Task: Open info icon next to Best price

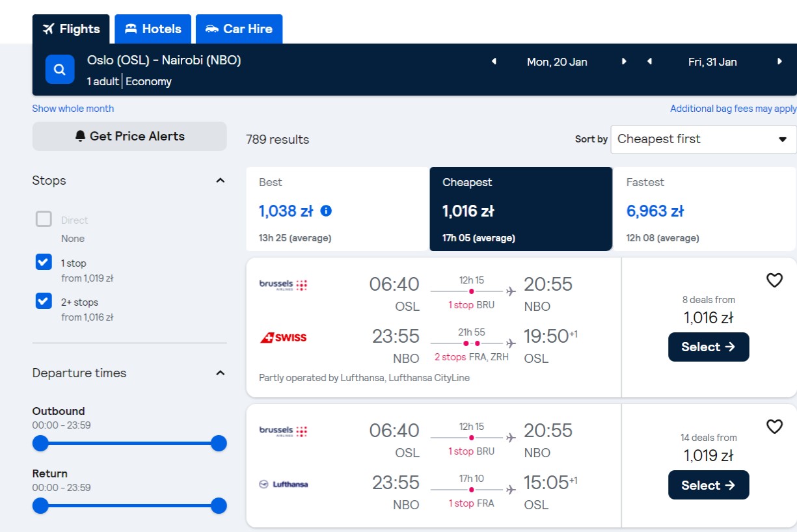Action: pyautogui.click(x=326, y=211)
